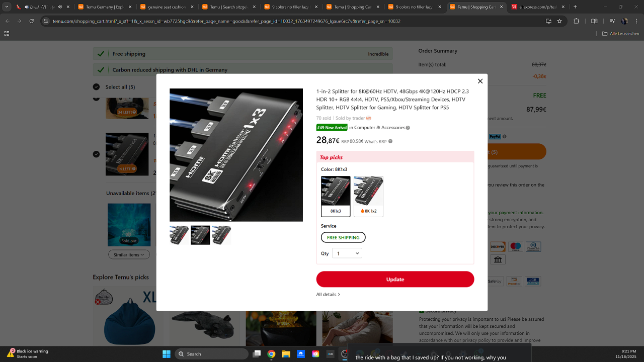Click info icon beside Computer & Accessories
This screenshot has height=362, width=644.
coord(408,128)
